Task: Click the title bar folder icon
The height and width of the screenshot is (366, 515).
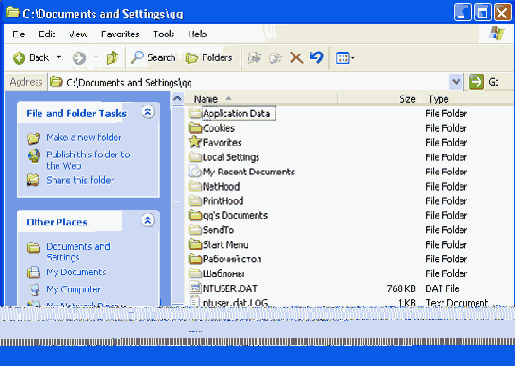Action: tap(13, 13)
